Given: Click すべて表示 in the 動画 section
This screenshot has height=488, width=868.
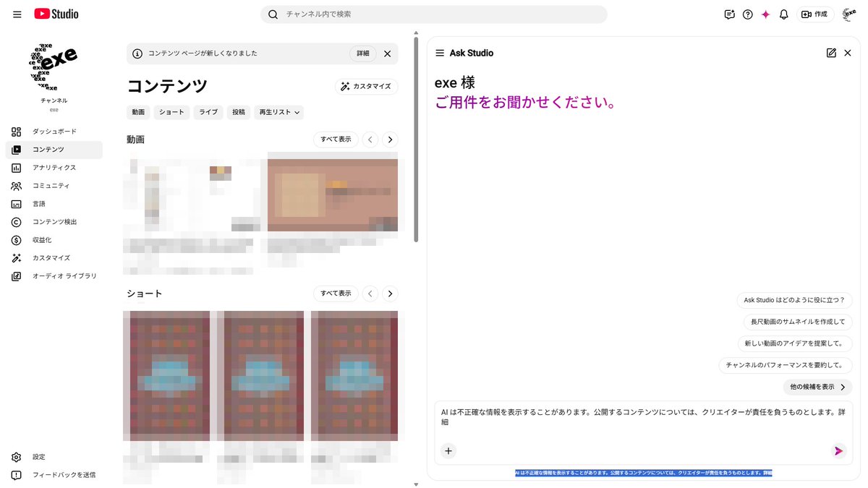Looking at the screenshot, I should point(336,139).
